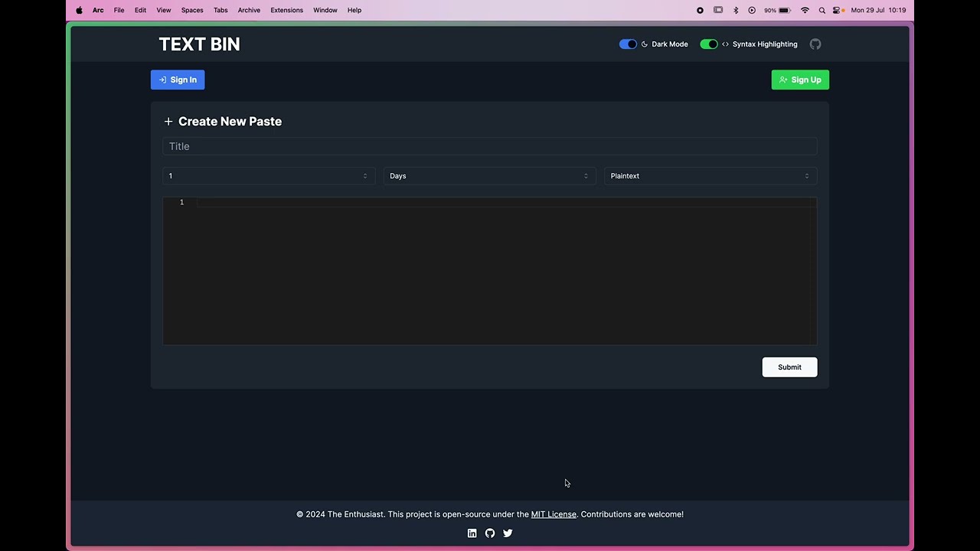Open the File menu
980x551 pixels.
point(119,10)
